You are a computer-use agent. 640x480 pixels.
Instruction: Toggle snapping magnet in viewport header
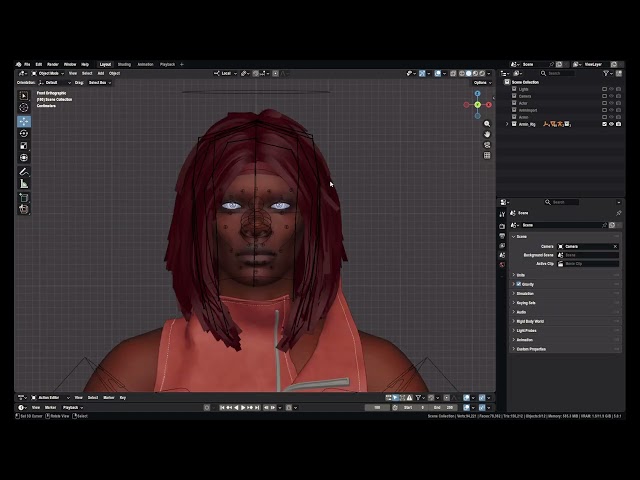coord(256,73)
